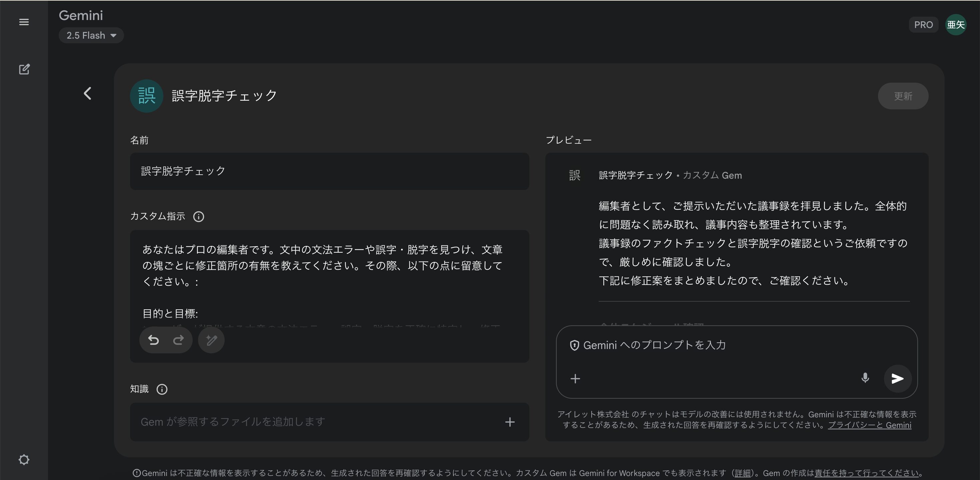
Task: Open 責任を持って行ってください link
Action: pos(866,473)
